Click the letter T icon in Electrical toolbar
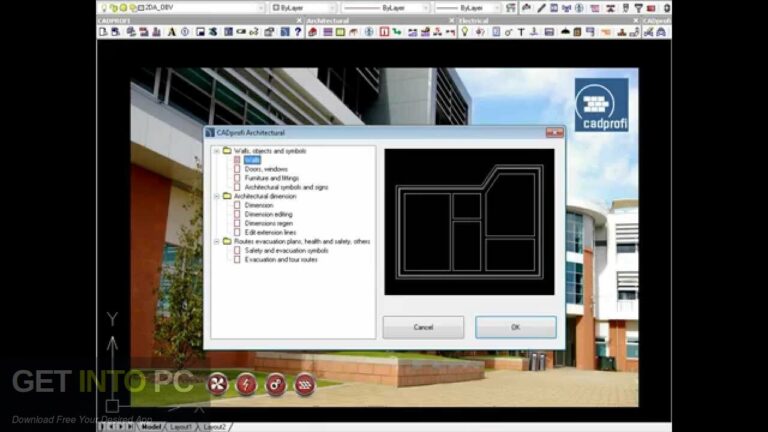The width and height of the screenshot is (768, 432). pos(521,32)
